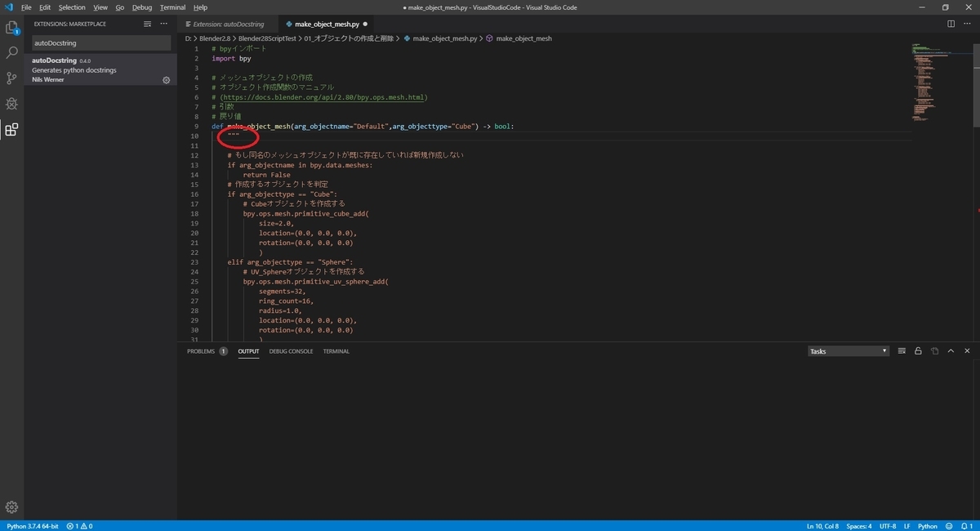The image size is (980, 531).
Task: Click Ln 10, Col 8 cursor position
Action: tap(824, 526)
